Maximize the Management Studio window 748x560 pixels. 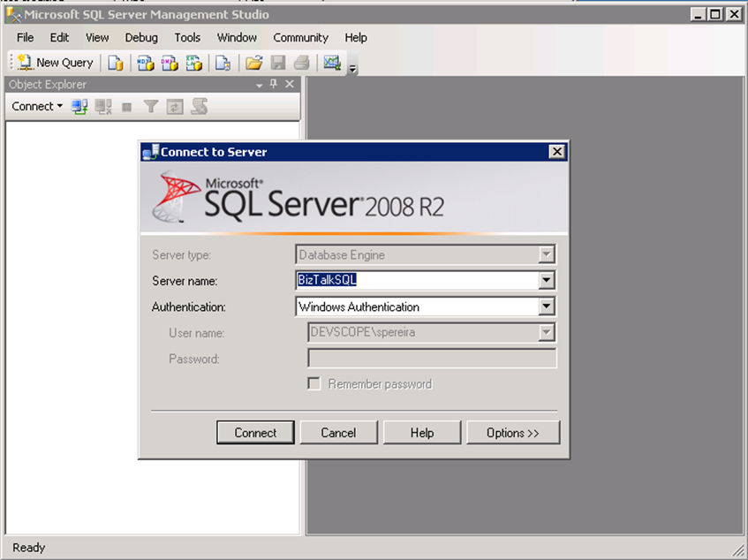coord(715,14)
